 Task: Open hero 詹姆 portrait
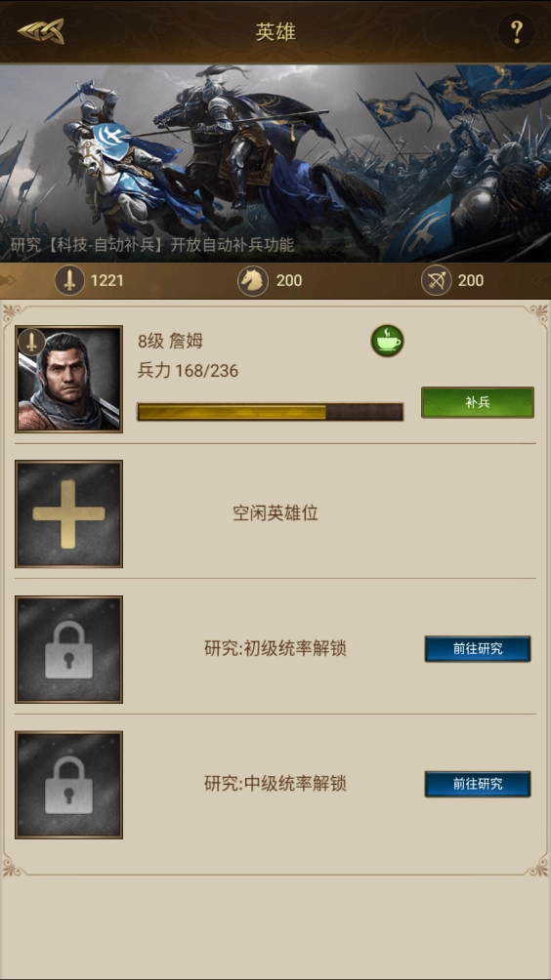click(x=68, y=379)
